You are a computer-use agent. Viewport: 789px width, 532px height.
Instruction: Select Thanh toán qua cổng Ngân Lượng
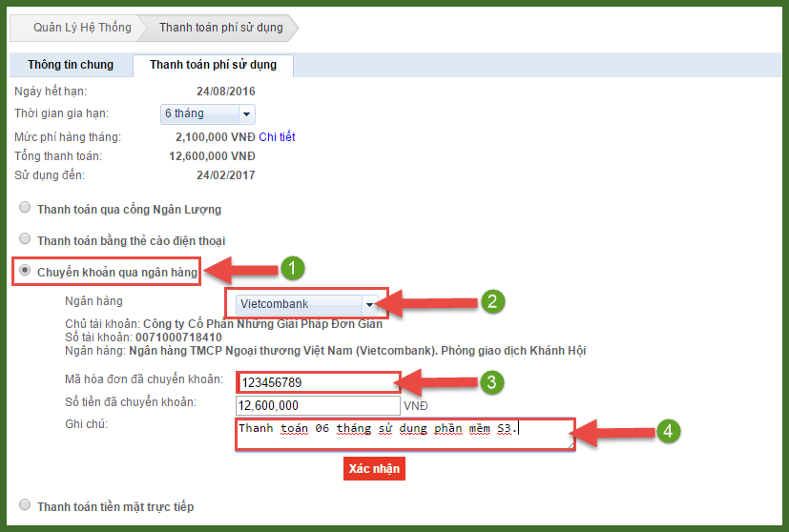(26, 209)
